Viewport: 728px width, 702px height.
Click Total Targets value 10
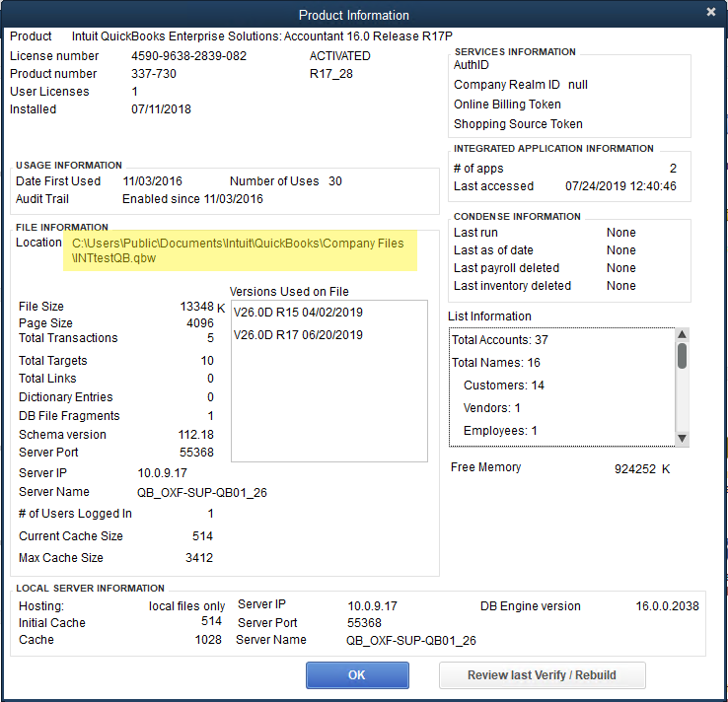pos(207,361)
